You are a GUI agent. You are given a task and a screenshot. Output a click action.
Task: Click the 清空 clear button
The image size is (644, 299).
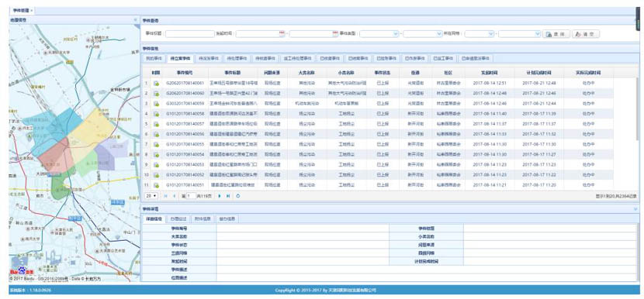tap(586, 34)
